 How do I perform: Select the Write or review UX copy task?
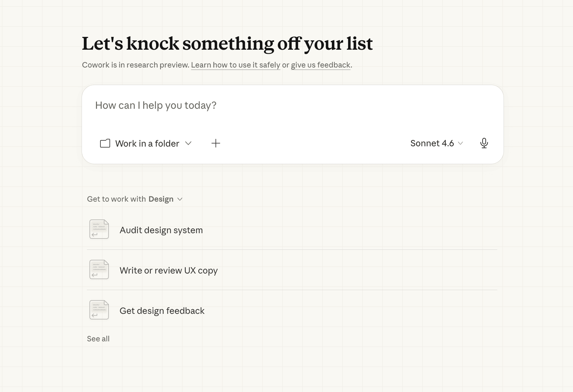pos(168,270)
